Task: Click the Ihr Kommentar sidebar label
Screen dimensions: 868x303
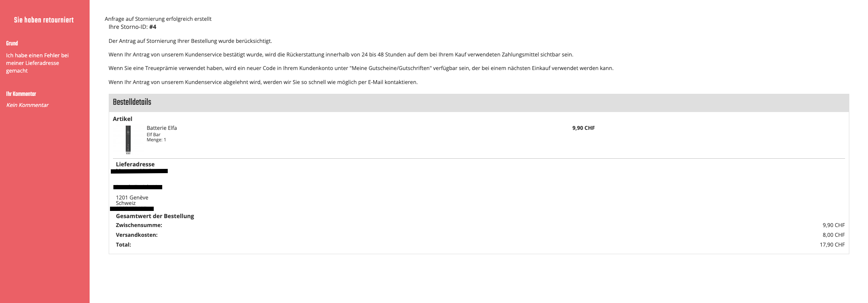Action: pyautogui.click(x=21, y=94)
